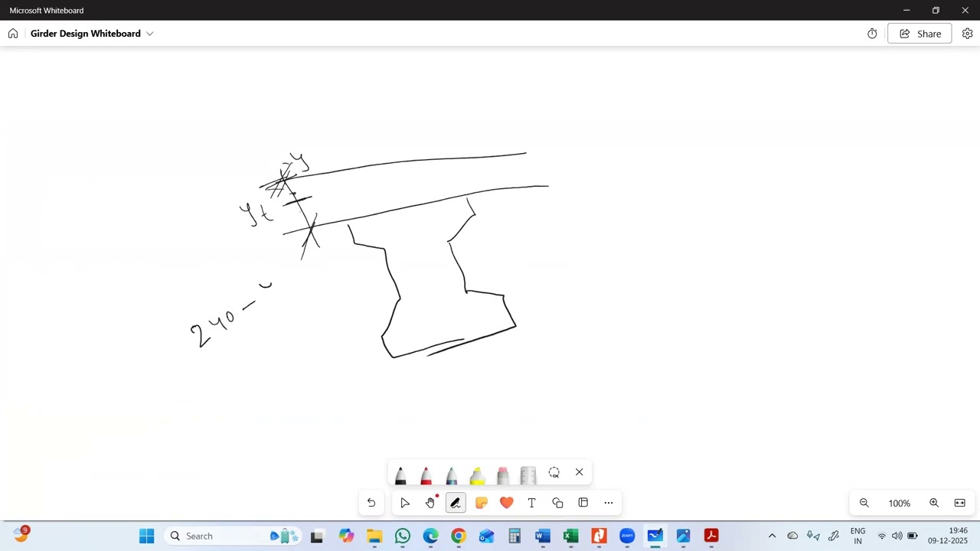Open the pen menu tray icon
This screenshot has width=980, height=551.
click(x=834, y=536)
